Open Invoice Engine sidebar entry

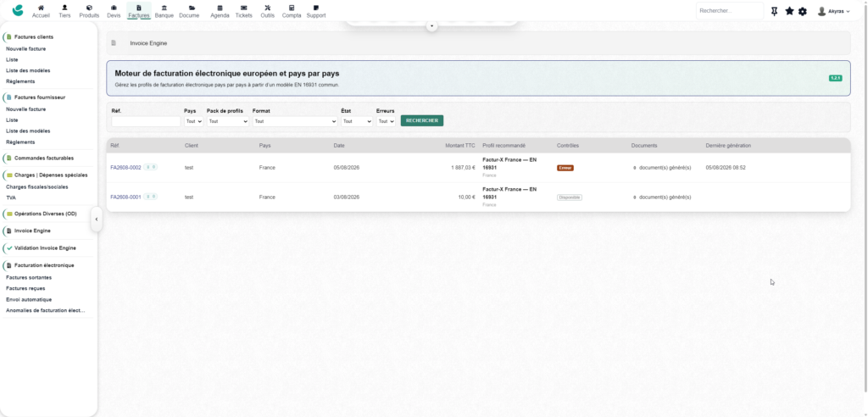click(x=32, y=231)
